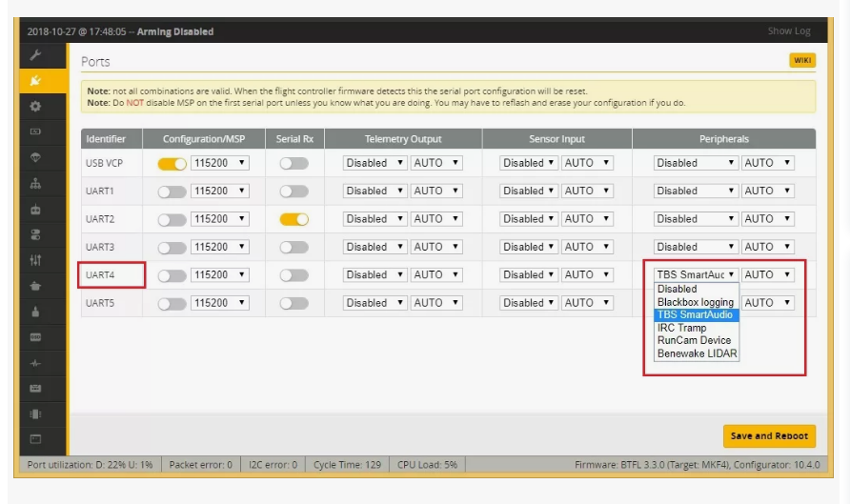Open the WIKI link button
Screen dimensions: 850x504
(802, 61)
